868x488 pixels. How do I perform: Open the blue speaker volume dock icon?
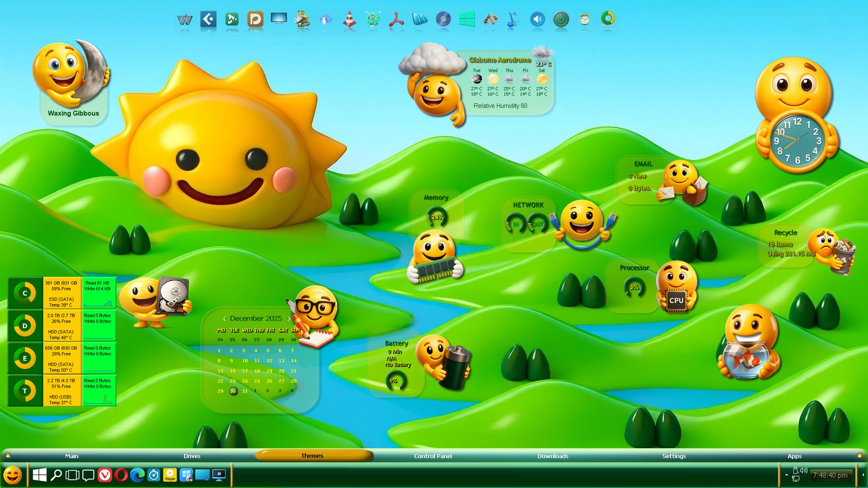pyautogui.click(x=537, y=19)
